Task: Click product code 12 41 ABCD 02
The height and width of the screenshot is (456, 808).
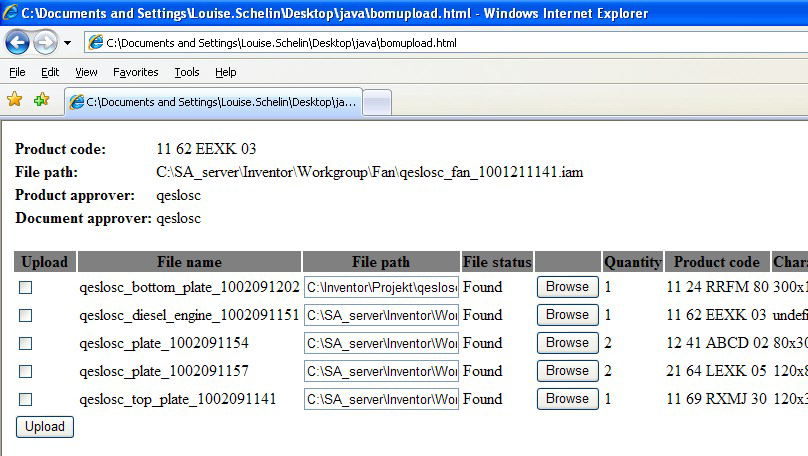Action: 717,343
